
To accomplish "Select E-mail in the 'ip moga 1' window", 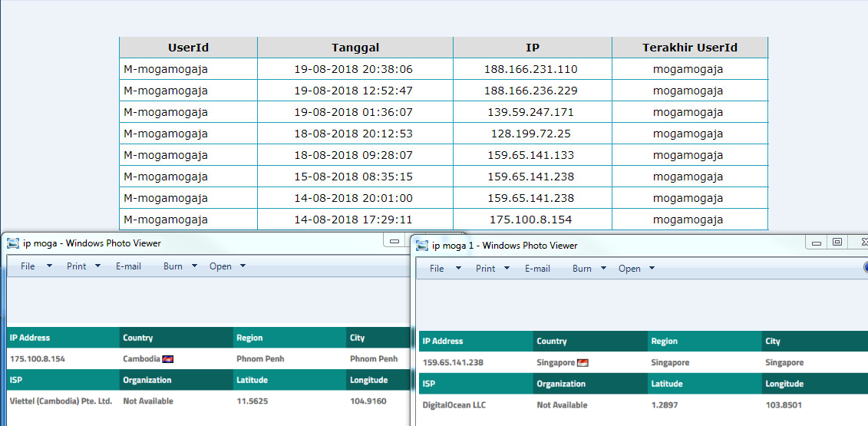I will click(x=537, y=269).
